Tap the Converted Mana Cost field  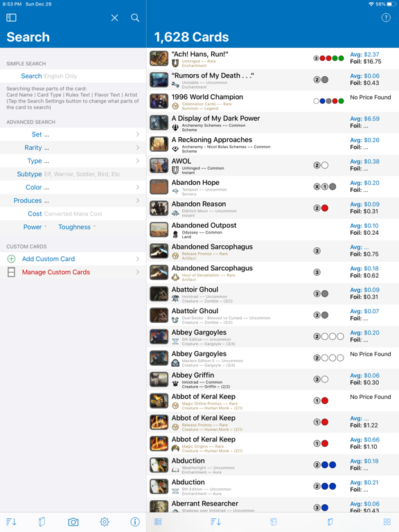coord(73,214)
